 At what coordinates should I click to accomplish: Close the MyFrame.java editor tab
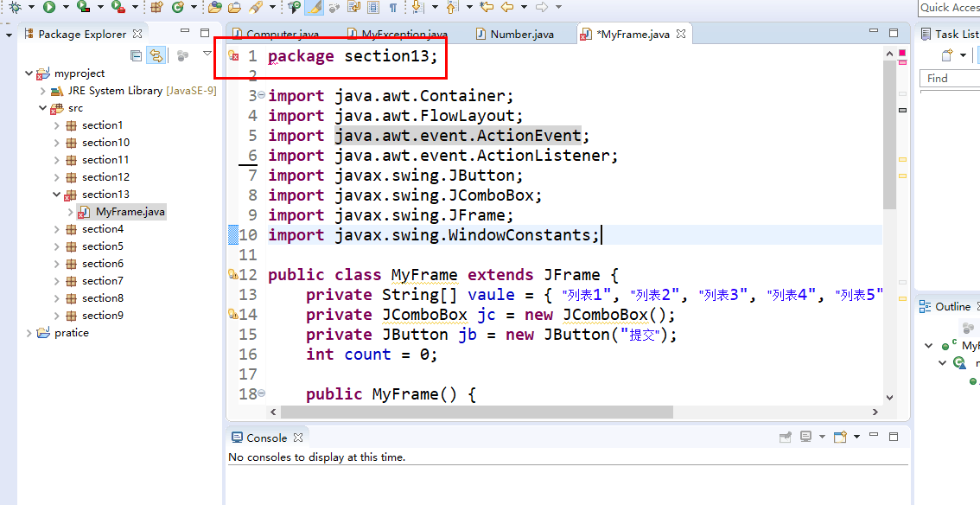coord(681,34)
